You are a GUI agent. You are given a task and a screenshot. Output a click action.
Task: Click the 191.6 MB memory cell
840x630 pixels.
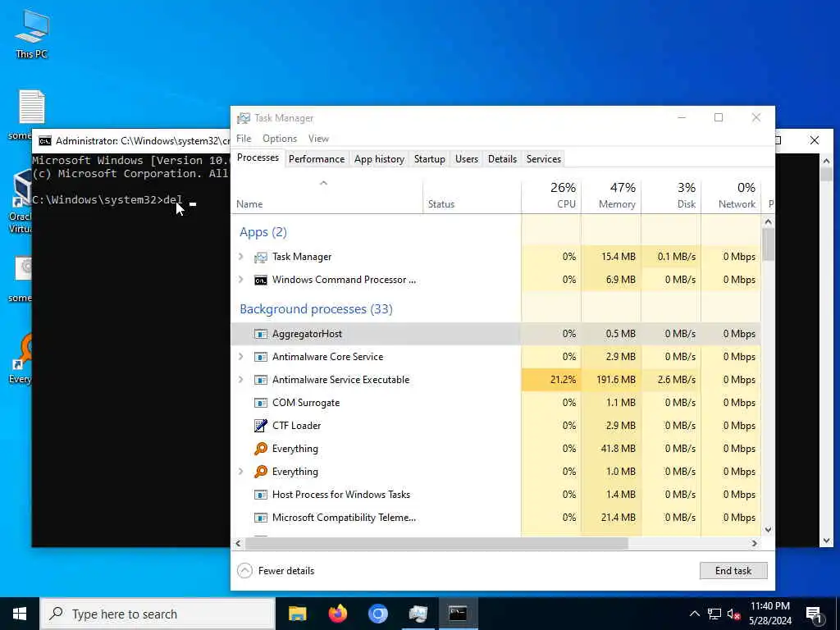click(x=611, y=380)
